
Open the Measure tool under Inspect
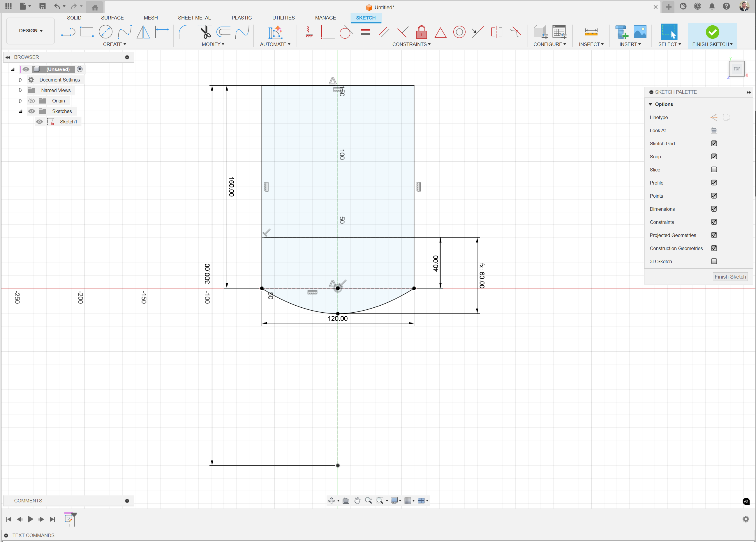click(x=591, y=32)
